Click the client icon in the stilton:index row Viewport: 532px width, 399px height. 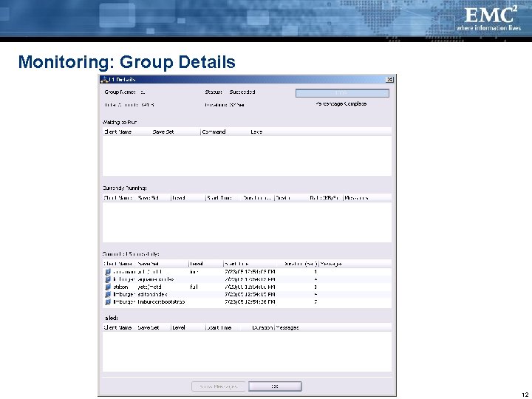108,295
